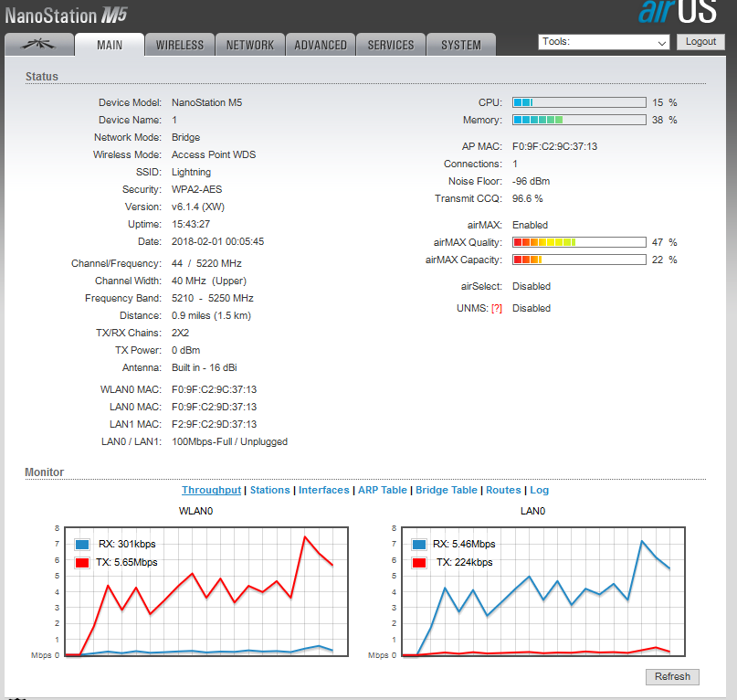Click the Wireless Mode value Access Point WDS
The width and height of the screenshot is (737, 700).
[214, 154]
